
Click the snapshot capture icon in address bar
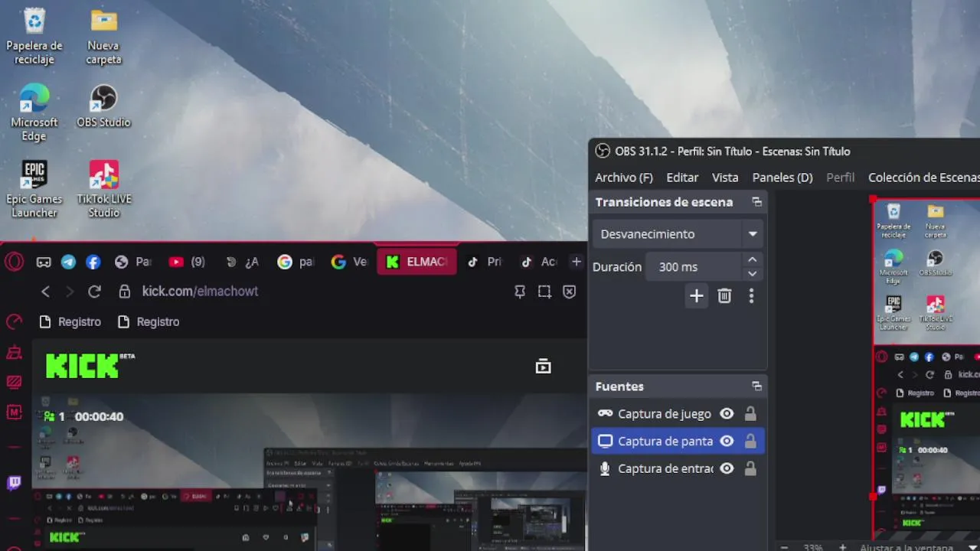pyautogui.click(x=544, y=292)
